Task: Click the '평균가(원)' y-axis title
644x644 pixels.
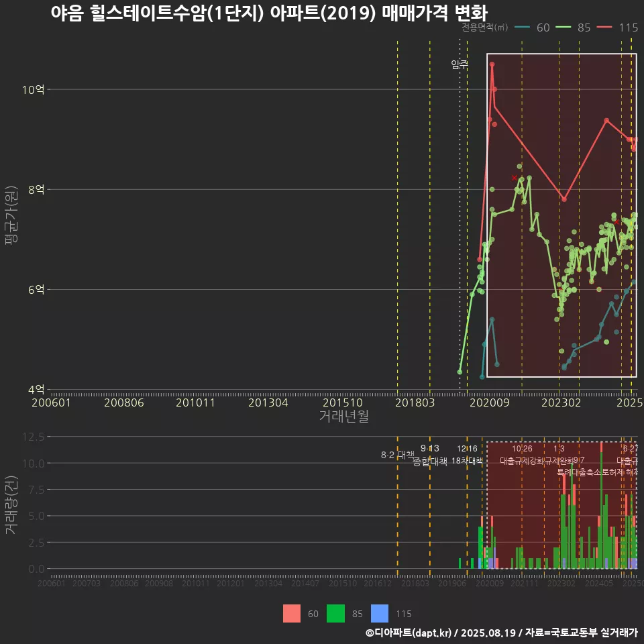Action: coord(11,215)
